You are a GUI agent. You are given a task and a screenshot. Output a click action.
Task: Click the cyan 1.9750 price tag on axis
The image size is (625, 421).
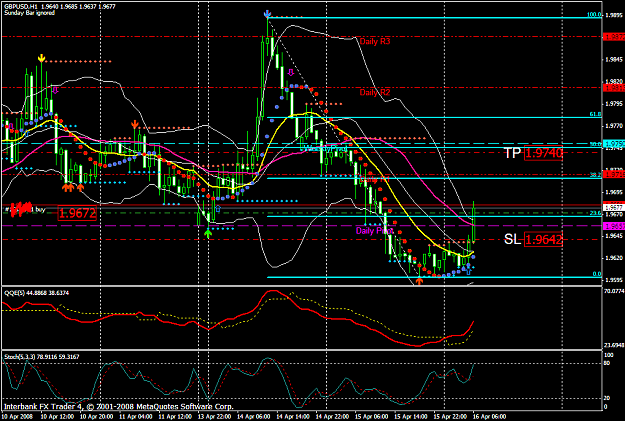614,144
